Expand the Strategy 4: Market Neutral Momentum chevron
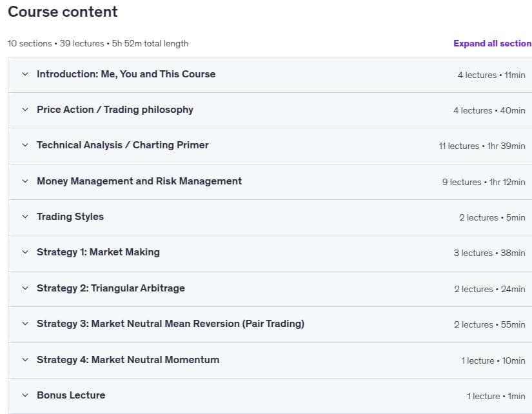 [25, 359]
